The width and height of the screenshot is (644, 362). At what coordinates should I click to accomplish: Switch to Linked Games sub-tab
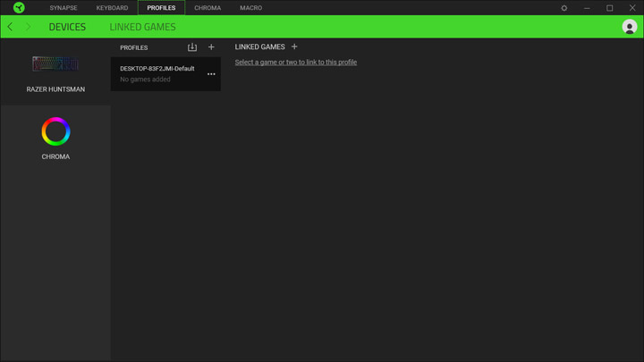[x=142, y=27]
